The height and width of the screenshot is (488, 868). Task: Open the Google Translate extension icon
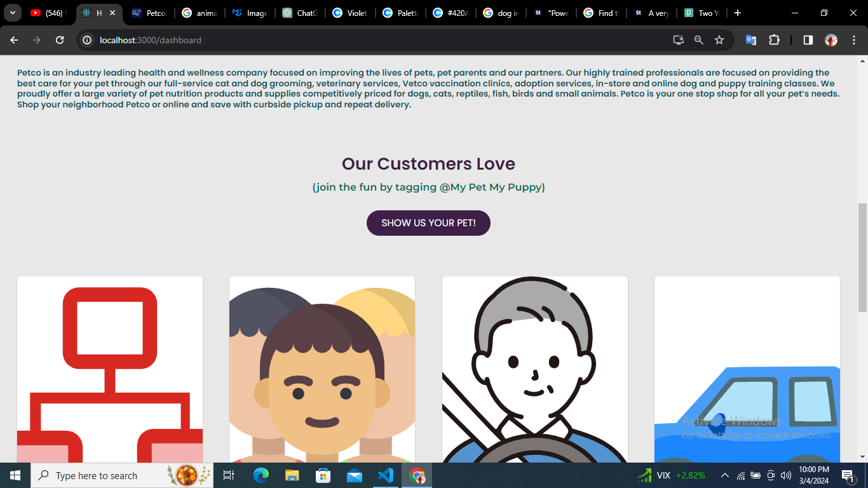751,40
